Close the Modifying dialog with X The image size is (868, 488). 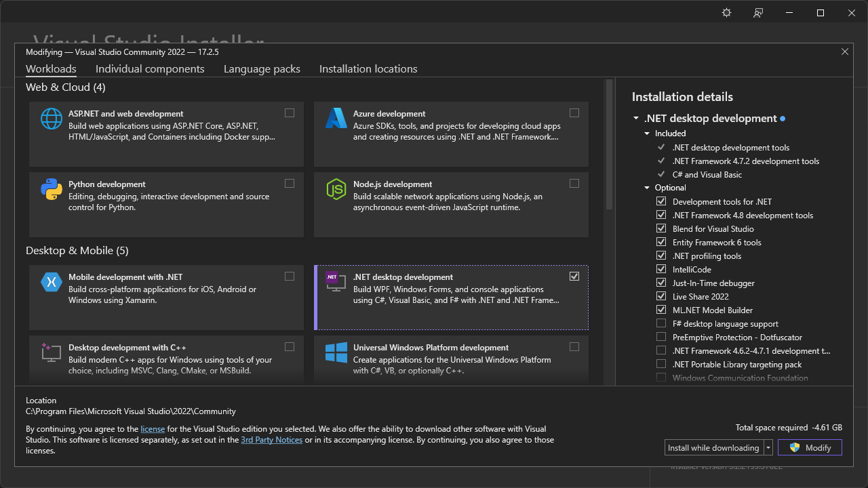click(845, 52)
